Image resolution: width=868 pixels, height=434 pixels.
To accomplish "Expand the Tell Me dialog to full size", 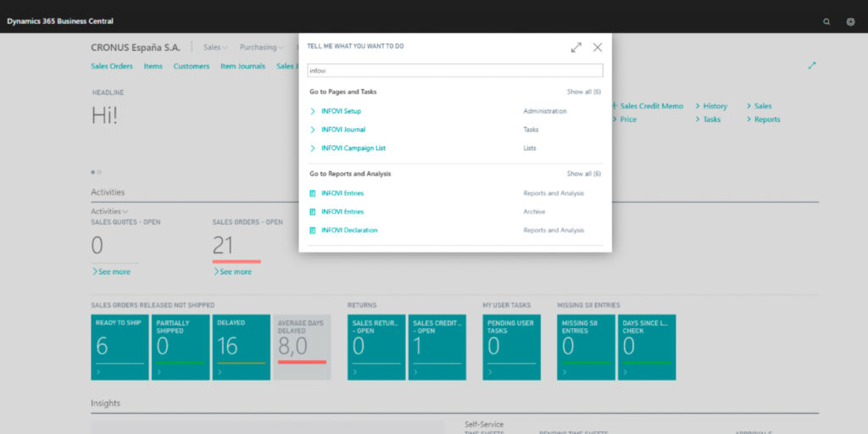I will [x=576, y=47].
